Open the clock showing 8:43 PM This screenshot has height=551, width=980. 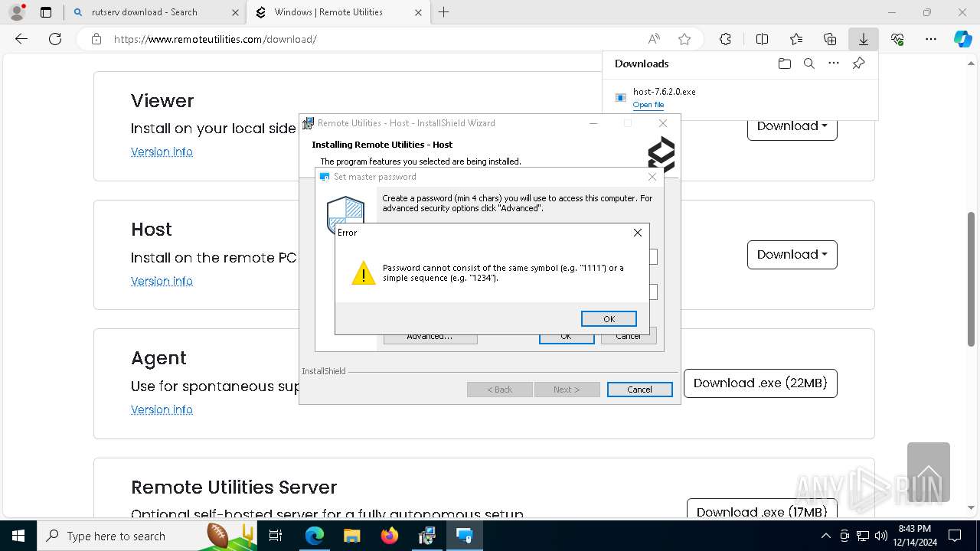[914, 536]
